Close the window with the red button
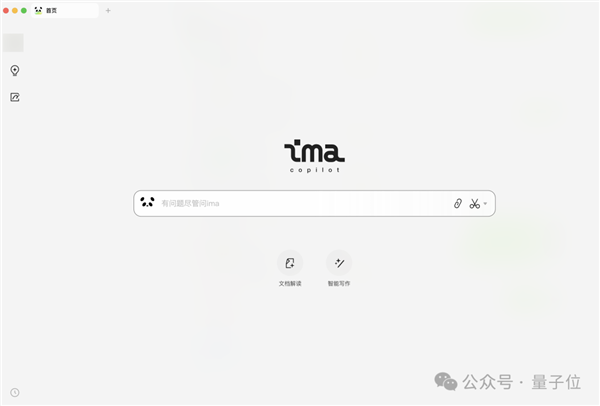Viewport: 600px width, 406px height. 6,11
